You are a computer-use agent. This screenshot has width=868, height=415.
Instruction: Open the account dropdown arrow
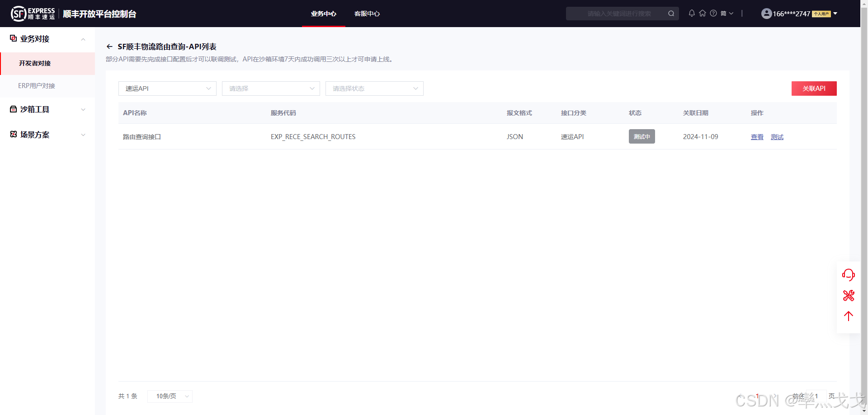(x=835, y=14)
